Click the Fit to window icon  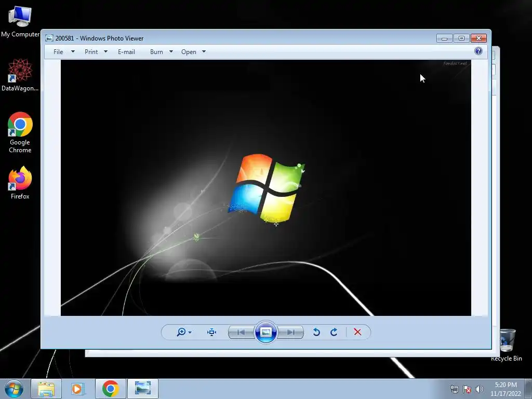point(212,332)
